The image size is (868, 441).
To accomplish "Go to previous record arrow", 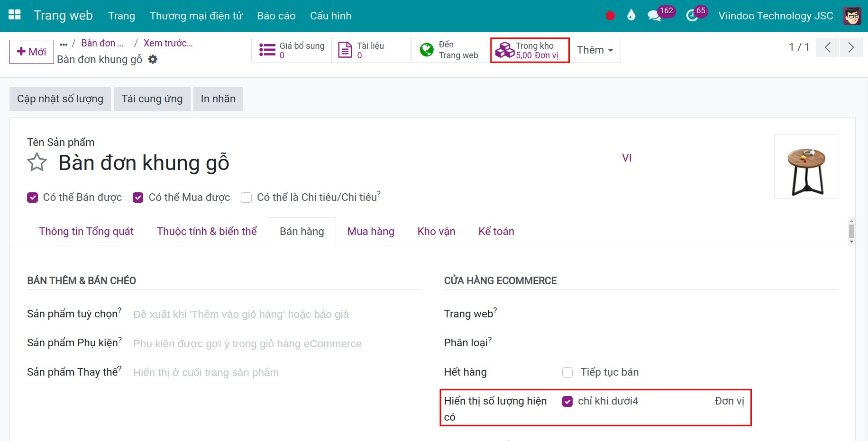I will click(827, 47).
